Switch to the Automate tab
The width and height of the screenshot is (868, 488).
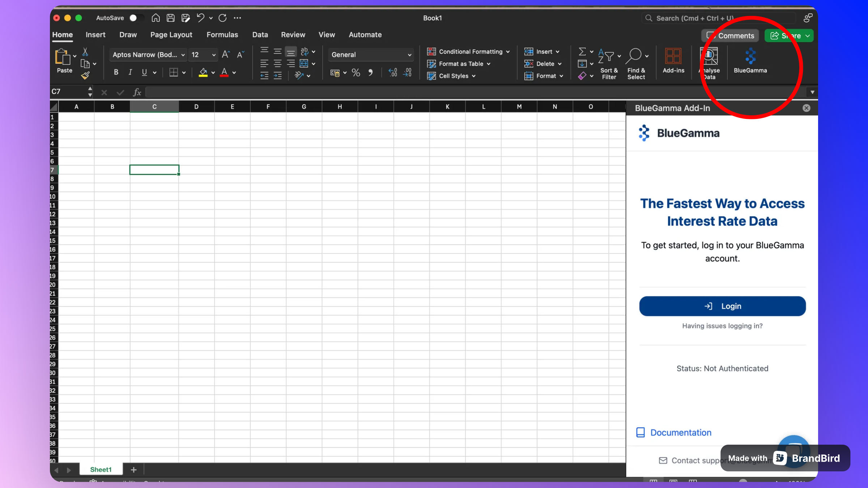click(x=365, y=34)
